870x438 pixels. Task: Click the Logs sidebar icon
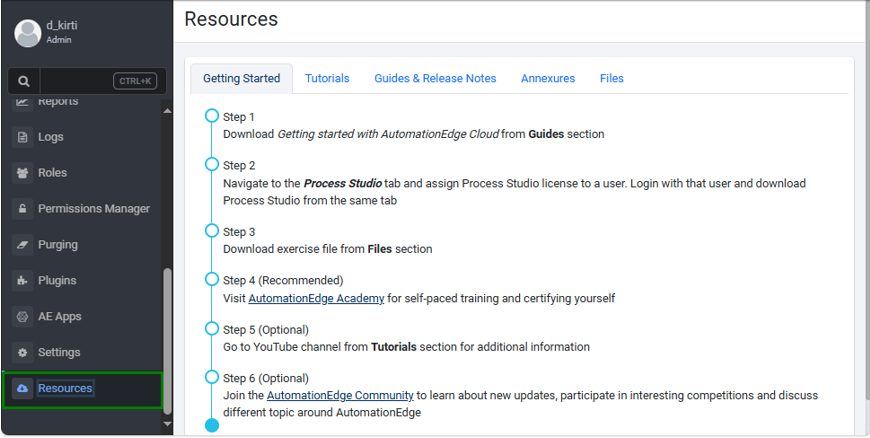pyautogui.click(x=23, y=137)
